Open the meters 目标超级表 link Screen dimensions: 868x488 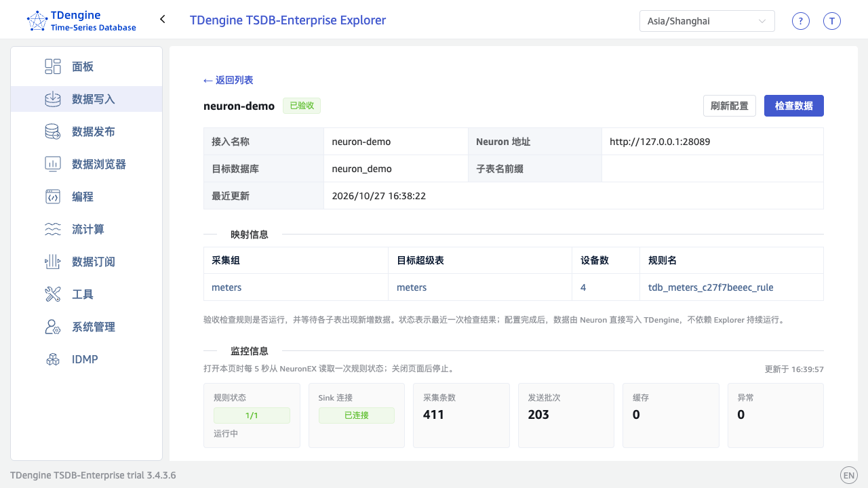pyautogui.click(x=412, y=287)
